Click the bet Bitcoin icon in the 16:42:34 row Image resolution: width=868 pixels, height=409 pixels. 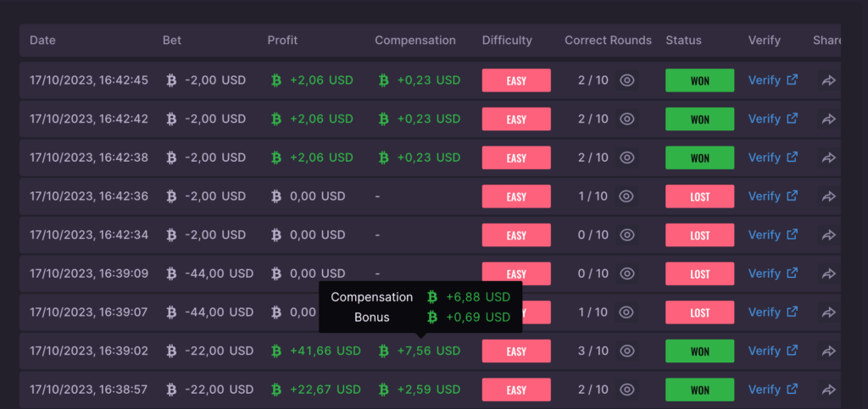[171, 235]
